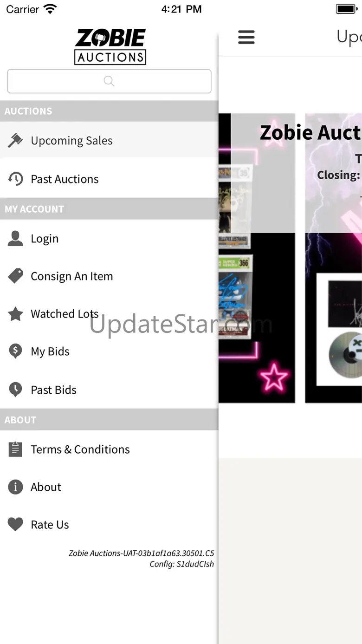Click the clipboard icon for Terms & Conditions

tap(15, 449)
